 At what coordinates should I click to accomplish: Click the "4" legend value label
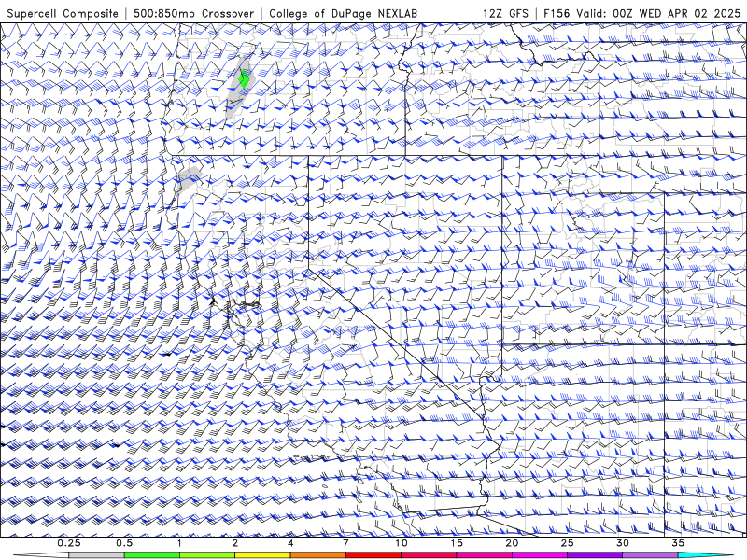290,543
